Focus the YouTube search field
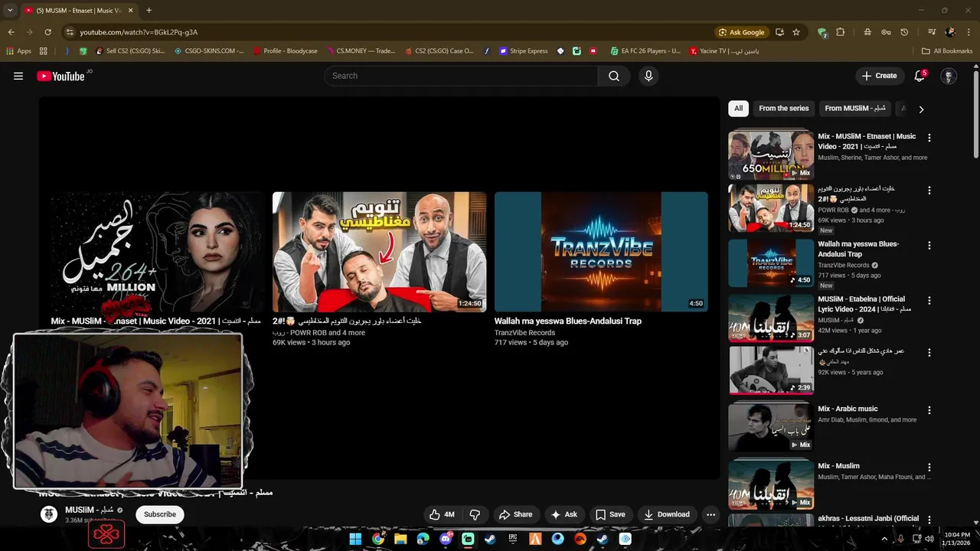Screen dimensions: 980x551 461,76
